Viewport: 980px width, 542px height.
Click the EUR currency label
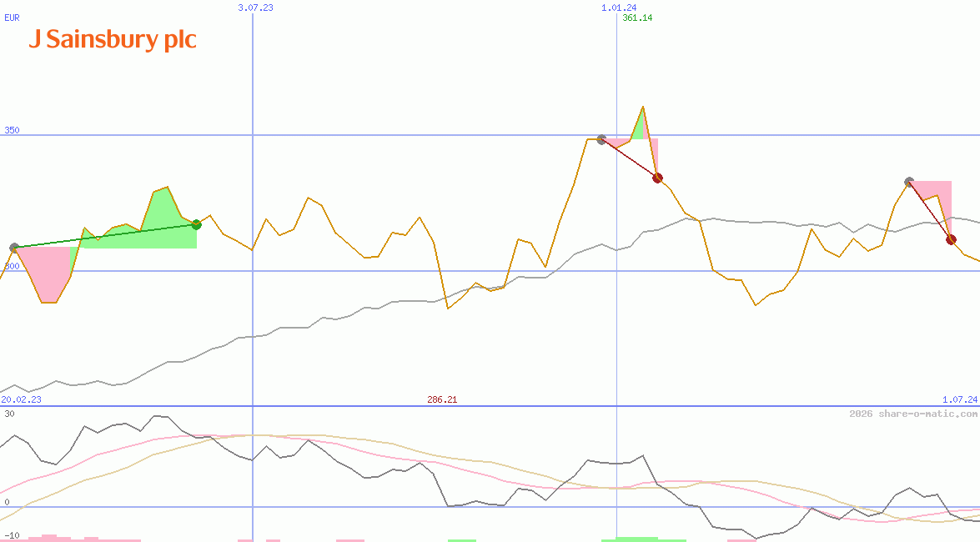click(11, 18)
